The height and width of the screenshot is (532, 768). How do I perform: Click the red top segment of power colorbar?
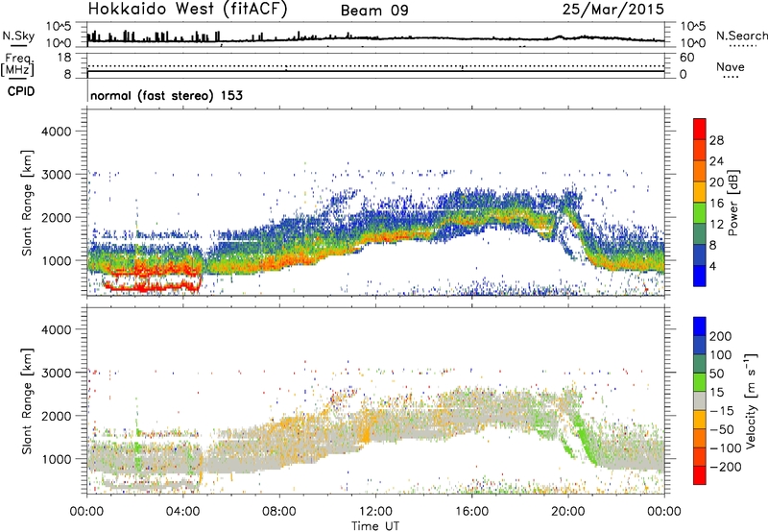click(700, 129)
